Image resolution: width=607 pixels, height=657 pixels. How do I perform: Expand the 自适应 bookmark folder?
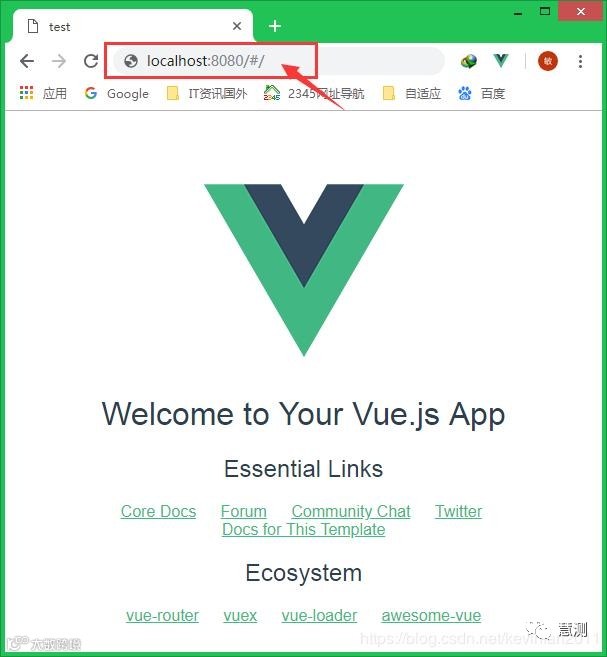tap(412, 93)
